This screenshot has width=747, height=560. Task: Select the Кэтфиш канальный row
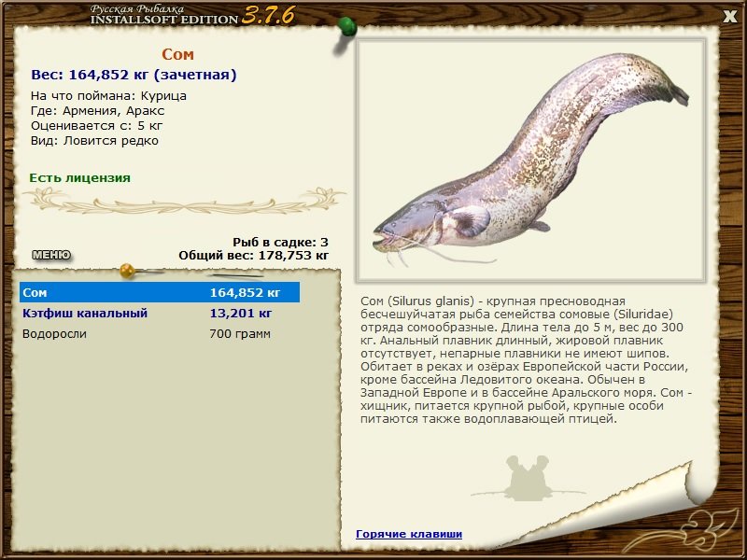(x=160, y=313)
